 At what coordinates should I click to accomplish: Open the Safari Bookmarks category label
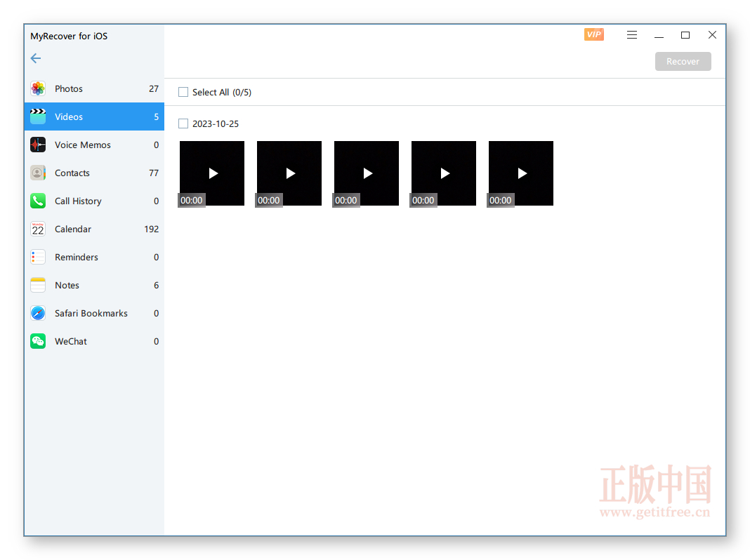coord(91,314)
